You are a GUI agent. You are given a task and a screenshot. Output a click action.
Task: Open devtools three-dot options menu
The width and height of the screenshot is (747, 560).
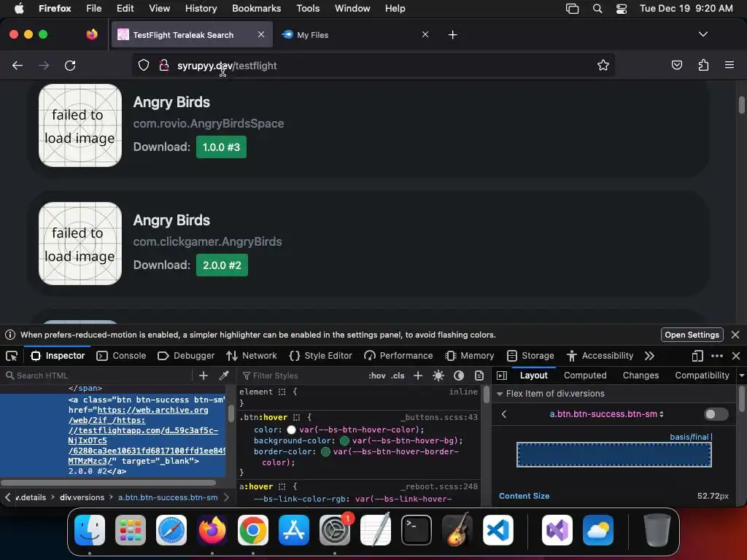point(717,356)
